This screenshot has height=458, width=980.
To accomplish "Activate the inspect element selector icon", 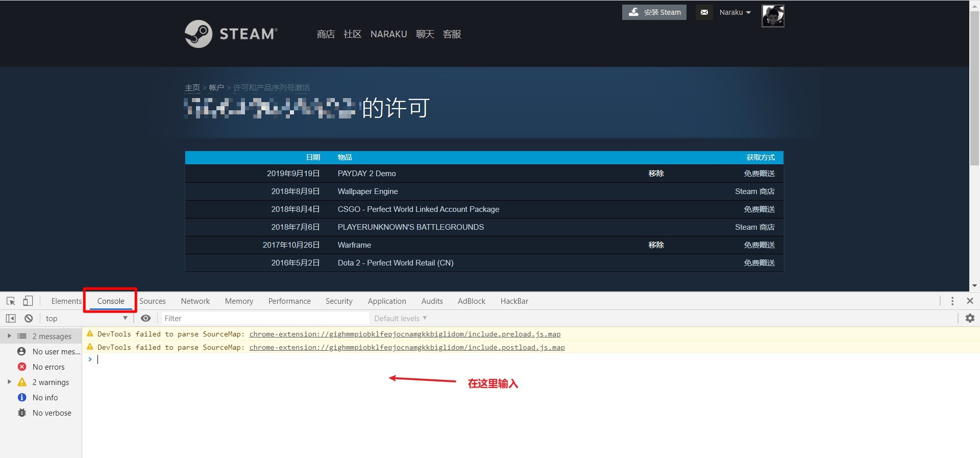I will click(11, 301).
